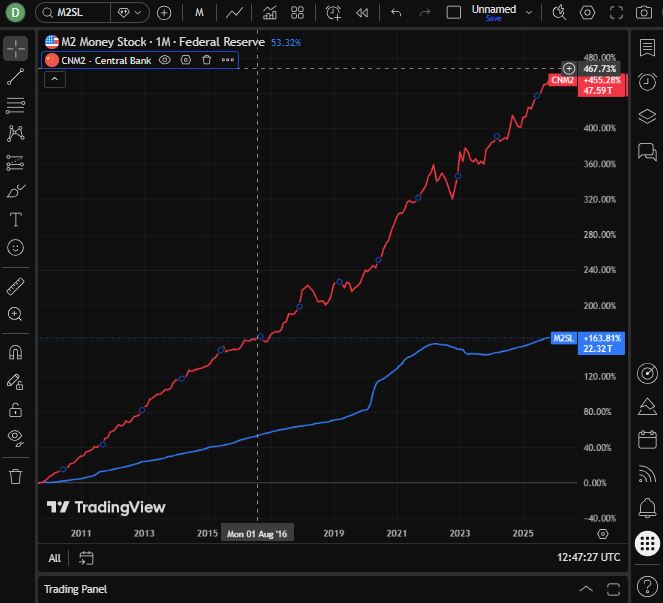The height and width of the screenshot is (603, 663).
Task: Open the indicator templates grid
Action: [298, 13]
